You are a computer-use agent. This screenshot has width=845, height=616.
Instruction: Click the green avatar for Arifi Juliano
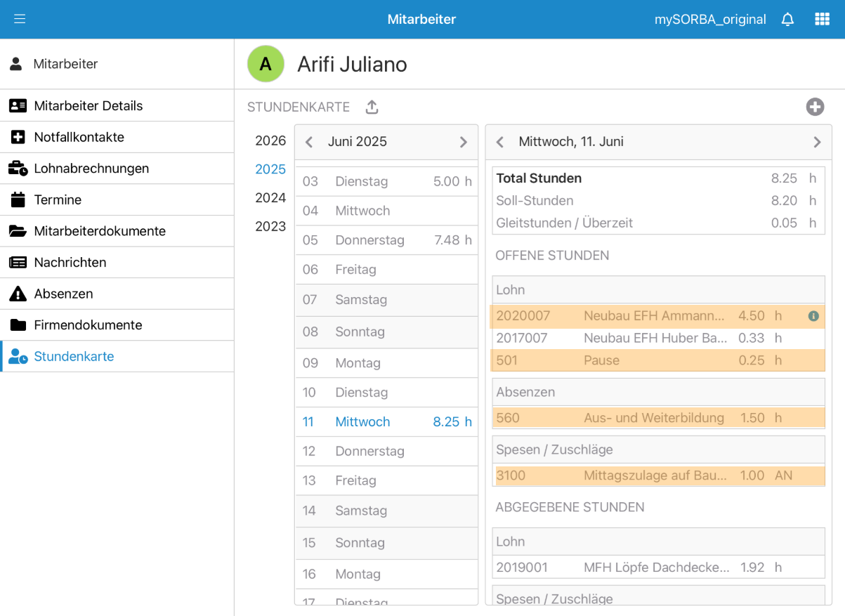[266, 64]
